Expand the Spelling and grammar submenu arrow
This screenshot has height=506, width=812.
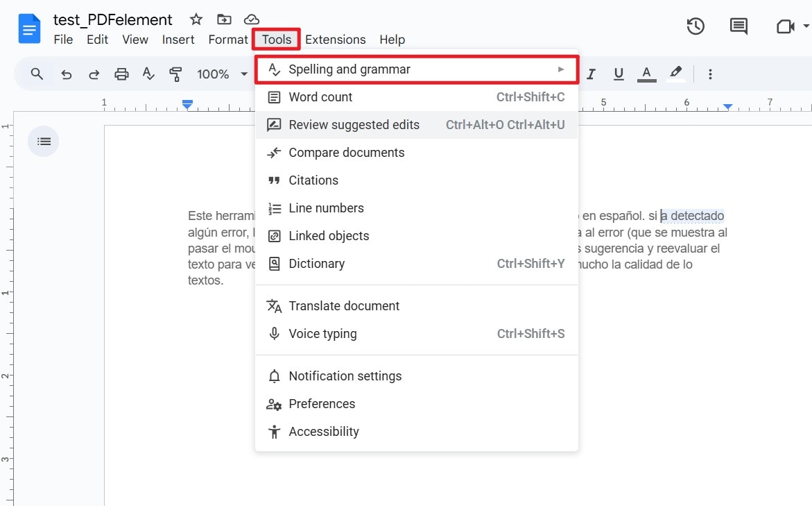(561, 69)
